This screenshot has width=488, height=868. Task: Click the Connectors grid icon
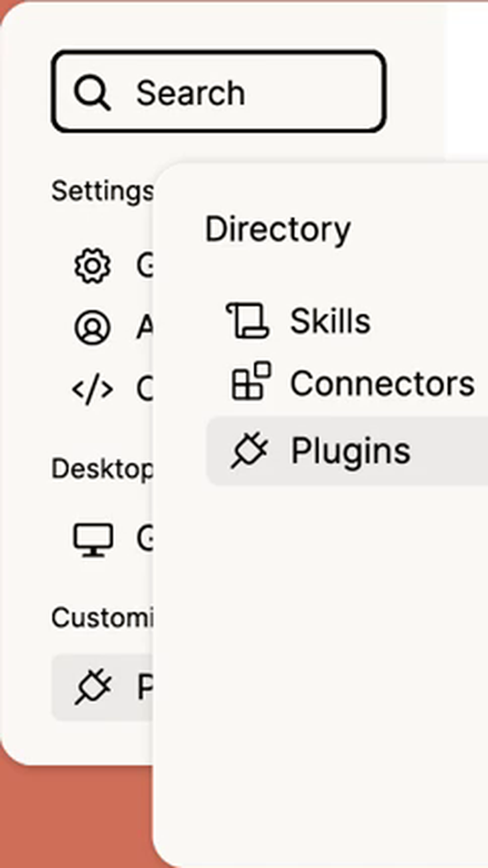tap(251, 381)
